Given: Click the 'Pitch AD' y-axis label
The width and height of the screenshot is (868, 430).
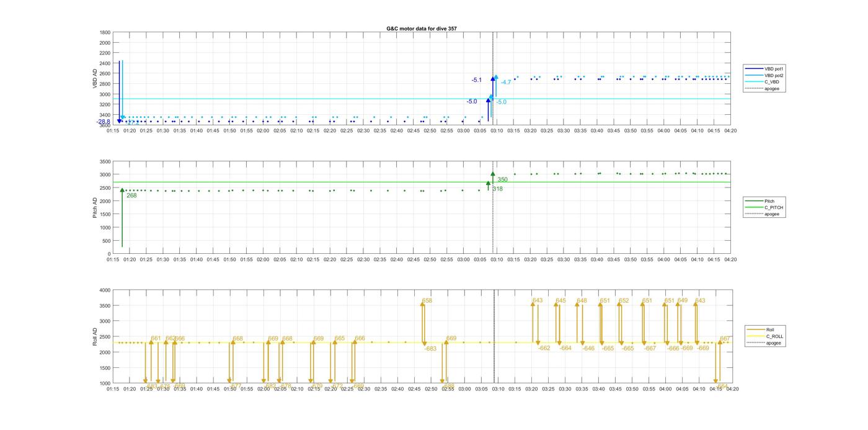Looking at the screenshot, I should [95, 207].
